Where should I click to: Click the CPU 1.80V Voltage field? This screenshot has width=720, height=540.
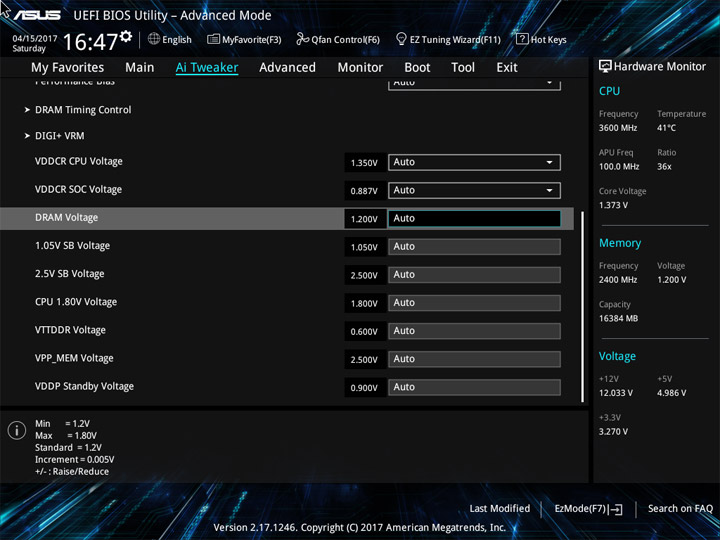474,303
